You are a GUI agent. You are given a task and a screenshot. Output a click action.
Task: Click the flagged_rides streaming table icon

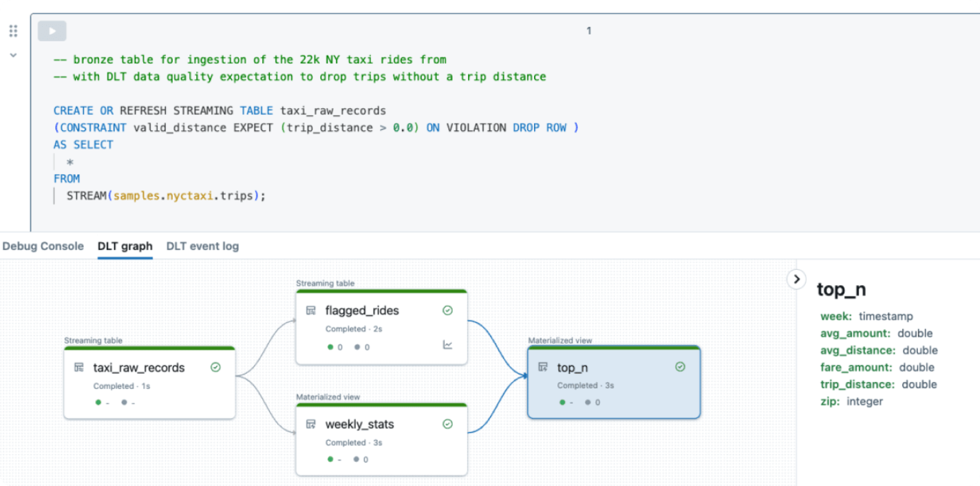point(311,310)
